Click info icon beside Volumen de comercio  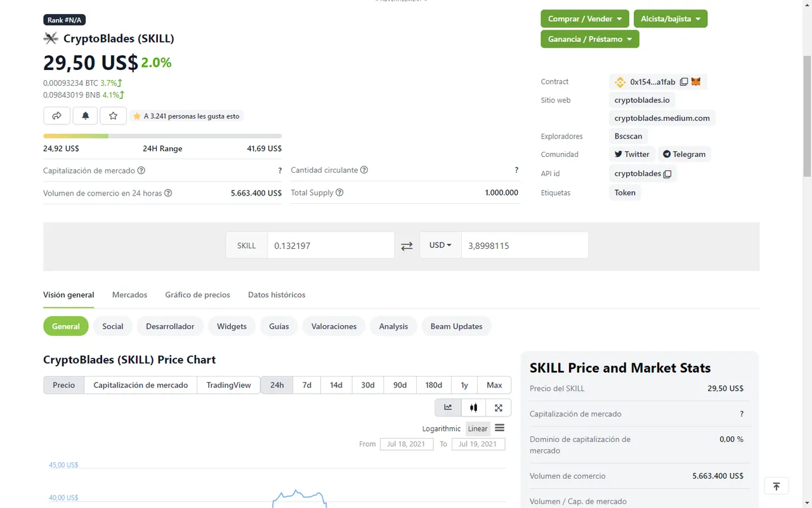168,193
